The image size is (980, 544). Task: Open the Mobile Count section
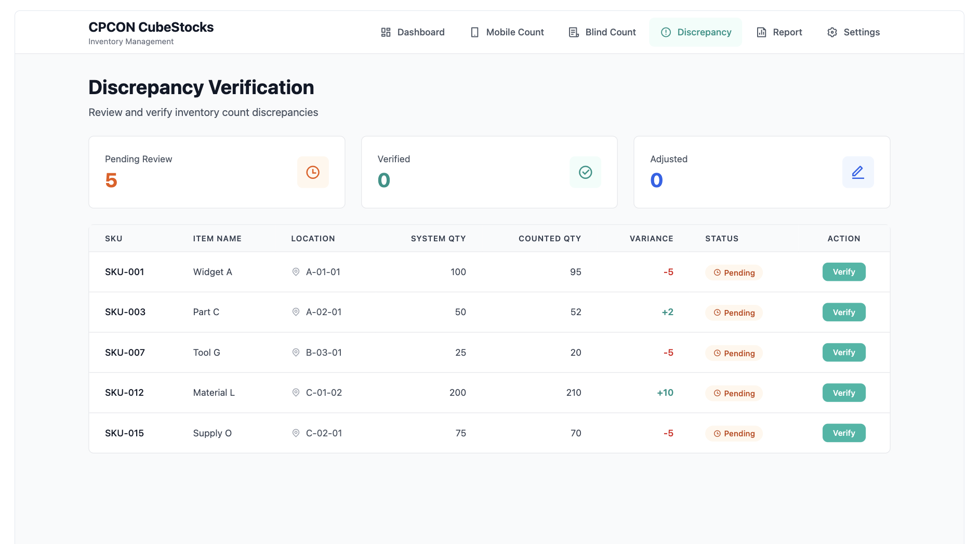tap(507, 32)
